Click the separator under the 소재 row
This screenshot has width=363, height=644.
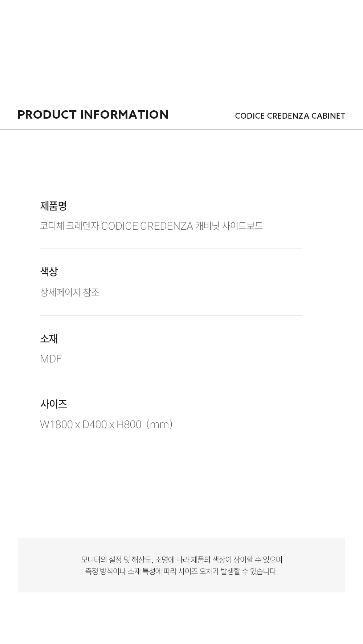(x=171, y=381)
